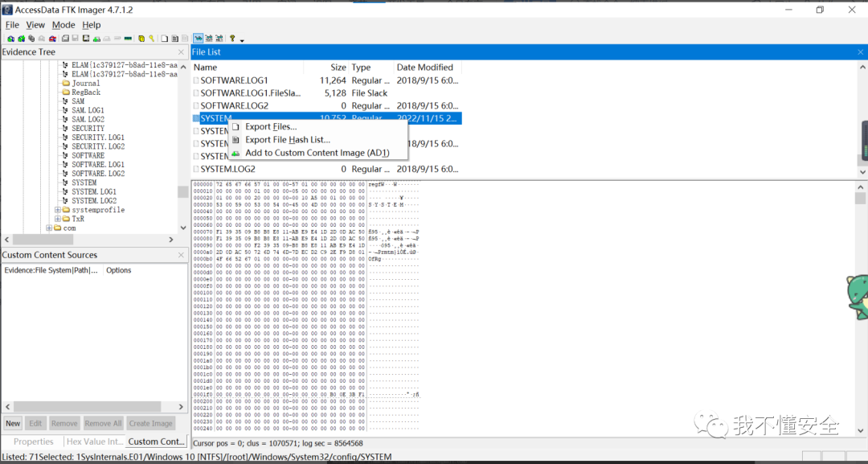
Task: Click the SYSTEM.LOG2 row in File List
Action: pyautogui.click(x=326, y=169)
